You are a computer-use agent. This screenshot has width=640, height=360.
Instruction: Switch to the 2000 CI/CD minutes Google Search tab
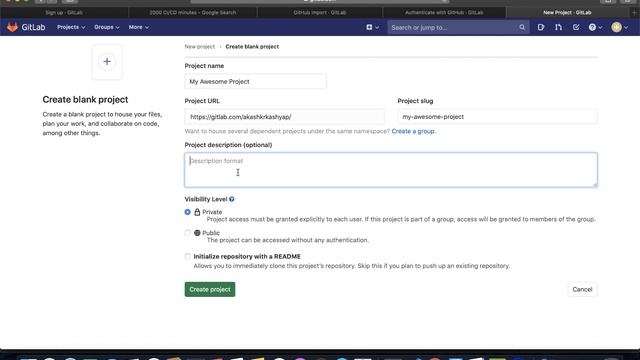coord(193,13)
